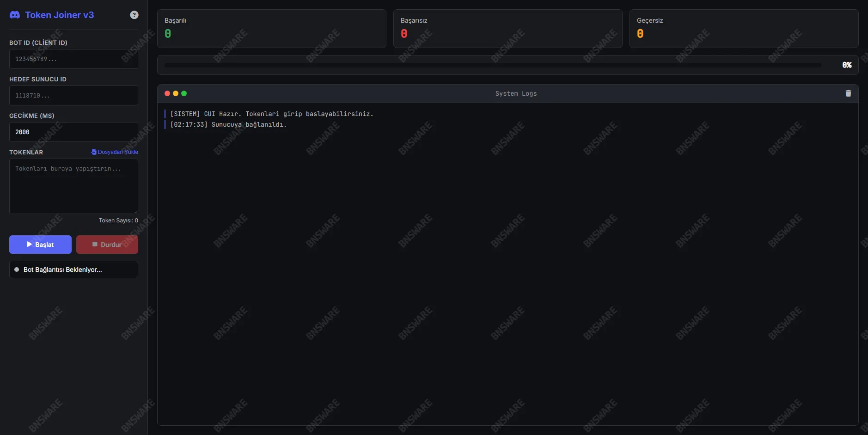868x435 pixels.
Task: Click the Bot Bağlantısı Bekleniyor status box
Action: tap(73, 270)
